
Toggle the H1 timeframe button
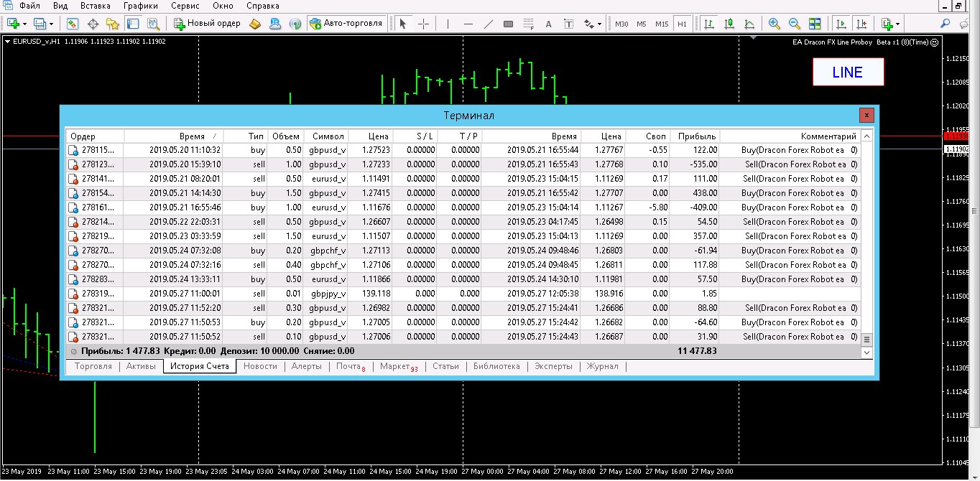[x=682, y=24]
